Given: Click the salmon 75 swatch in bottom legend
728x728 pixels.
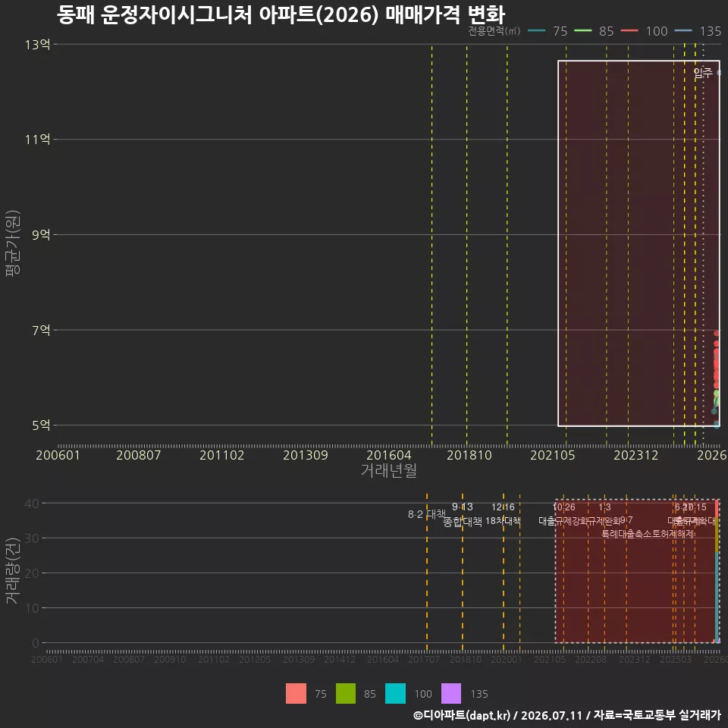Looking at the screenshot, I should (x=296, y=693).
